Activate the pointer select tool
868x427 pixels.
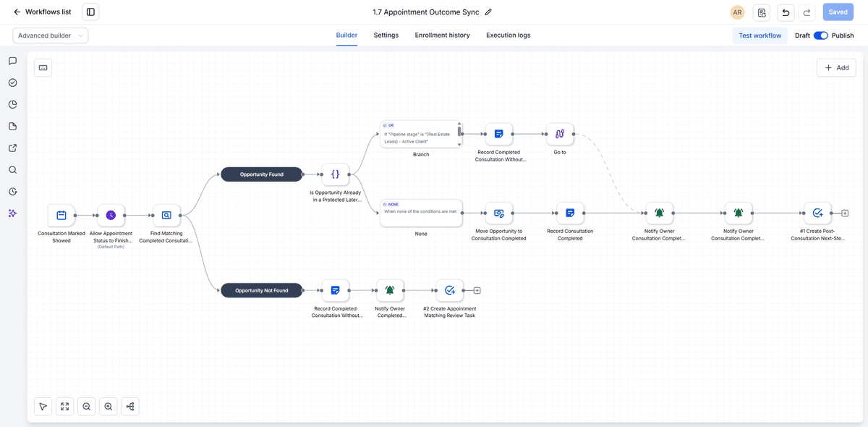(43, 407)
